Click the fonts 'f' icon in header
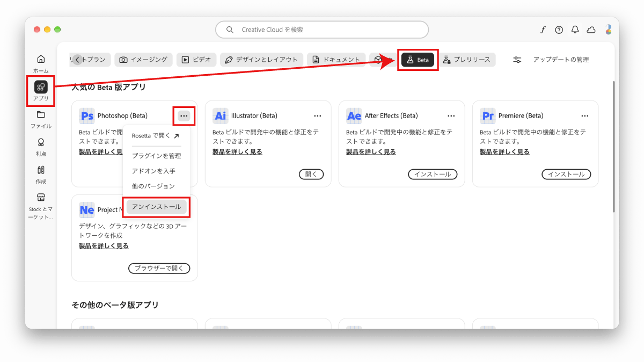Viewport: 644px width, 362px height. 543,30
